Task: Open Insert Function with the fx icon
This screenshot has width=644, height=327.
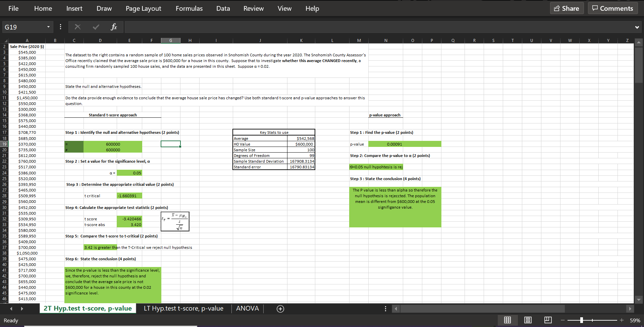Action: click(x=114, y=27)
